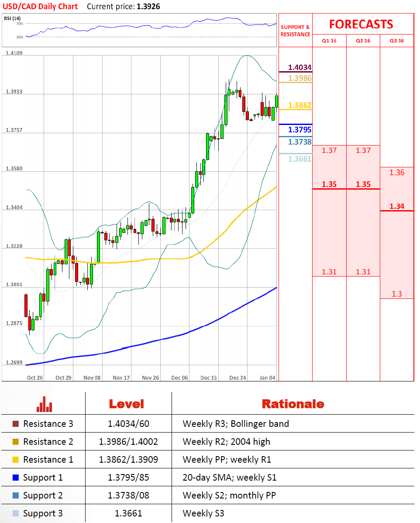Image resolution: width=420 pixels, height=523 pixels.
Task: Switch to the Q2 16 forecast column
Action: point(363,41)
